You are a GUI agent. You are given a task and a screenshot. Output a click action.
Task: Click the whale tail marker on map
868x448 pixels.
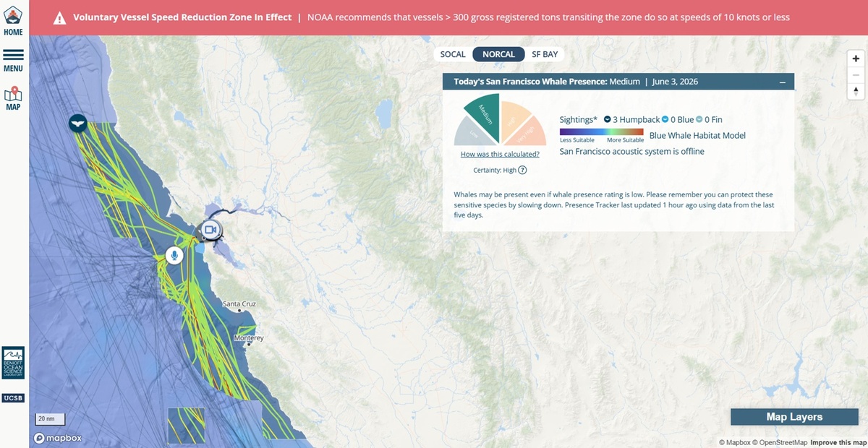(78, 123)
